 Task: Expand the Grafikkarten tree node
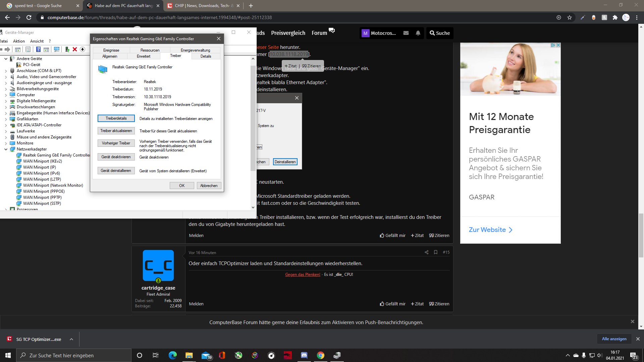tap(6, 119)
